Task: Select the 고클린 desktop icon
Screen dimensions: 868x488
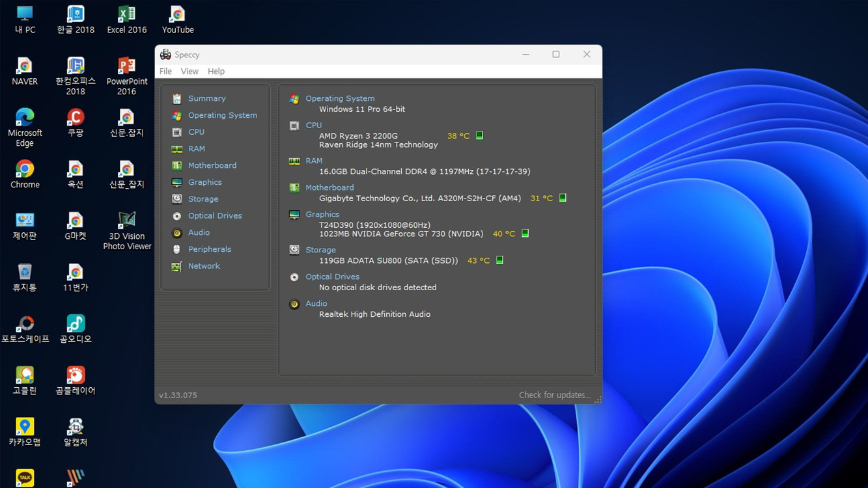Action: click(25, 381)
